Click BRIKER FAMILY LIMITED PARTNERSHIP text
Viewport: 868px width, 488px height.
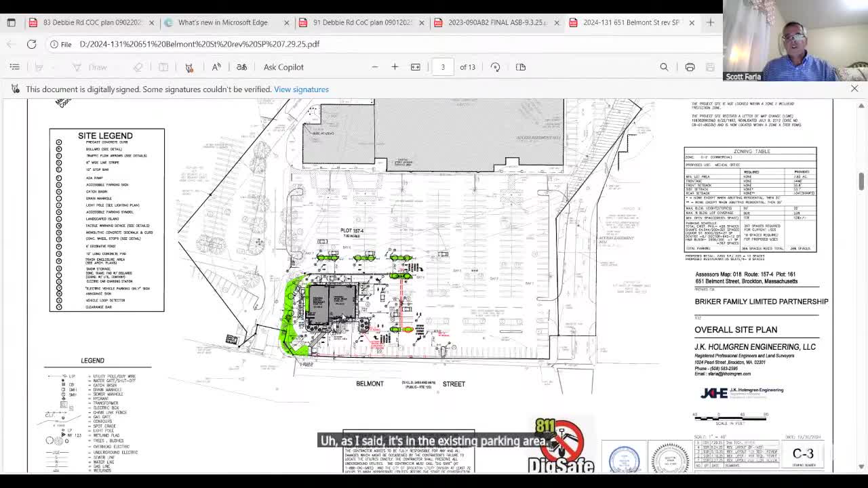tap(762, 302)
